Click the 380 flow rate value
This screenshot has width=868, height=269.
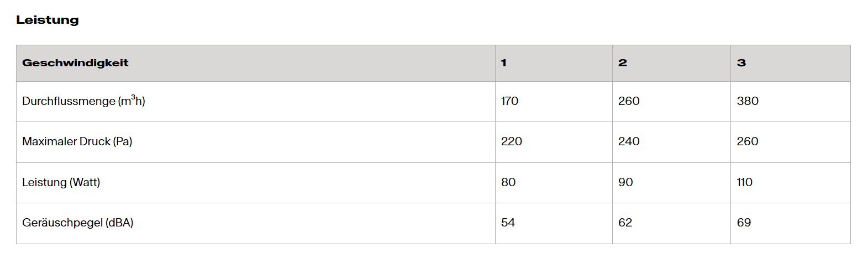[x=748, y=101]
